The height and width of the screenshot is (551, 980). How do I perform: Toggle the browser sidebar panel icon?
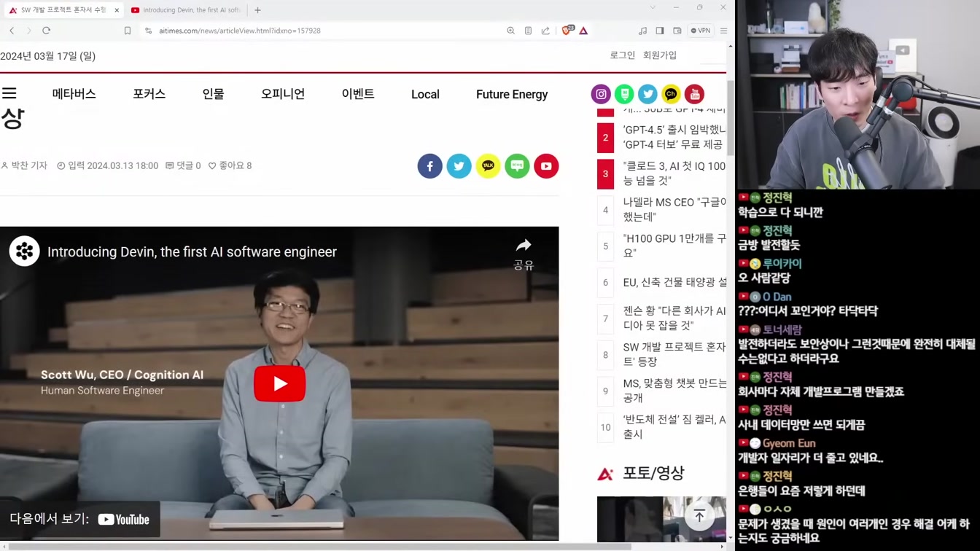click(660, 31)
